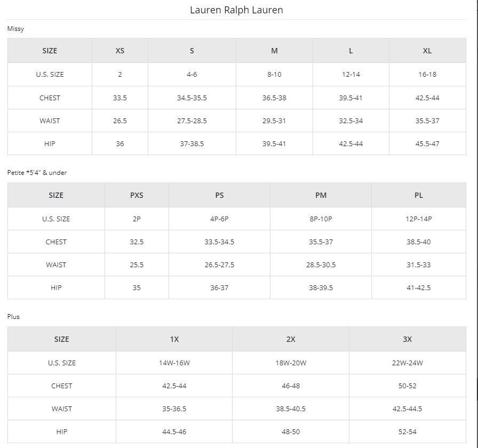Click the PXS column header
Image resolution: width=478 pixels, height=448 pixels.
point(137,195)
